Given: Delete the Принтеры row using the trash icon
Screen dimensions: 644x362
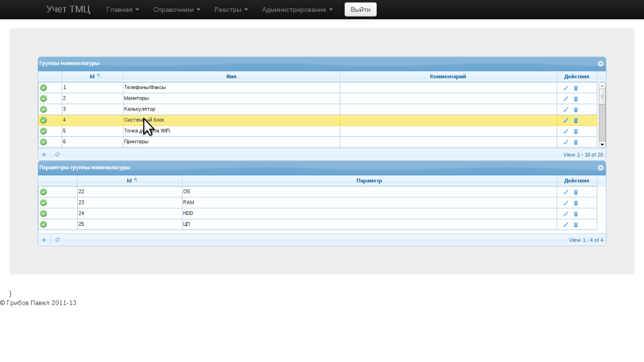Looking at the screenshot, I should click(576, 142).
